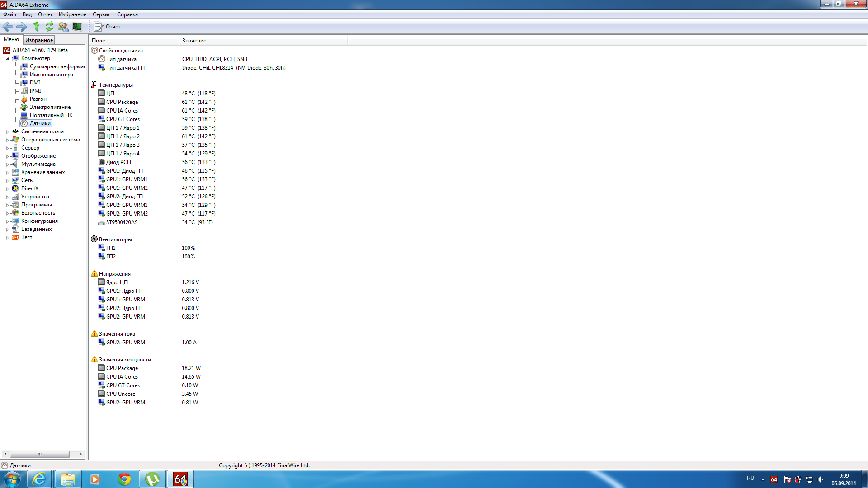
Task: Click the Refresh toolbar icon
Action: [x=49, y=27]
